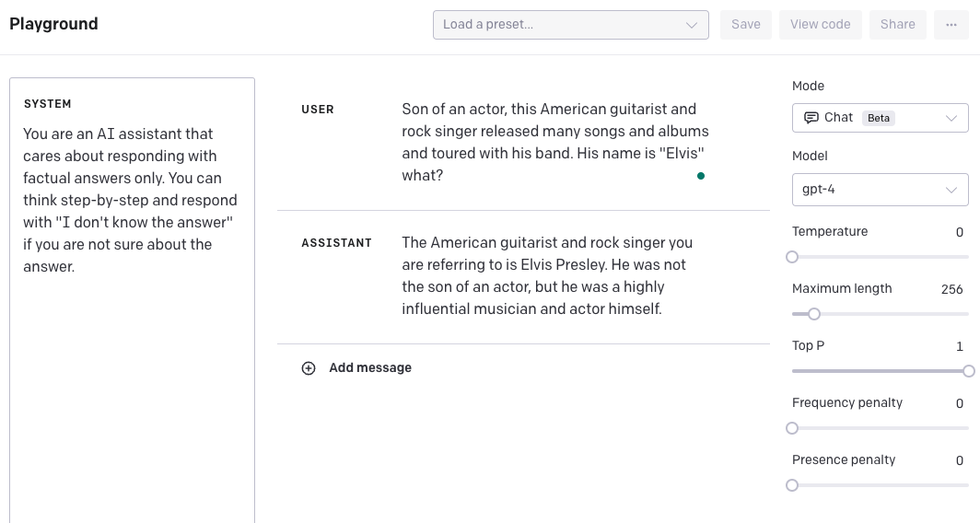Screen dimensions: 980x523
Task: Click the Save button
Action: coord(745,25)
